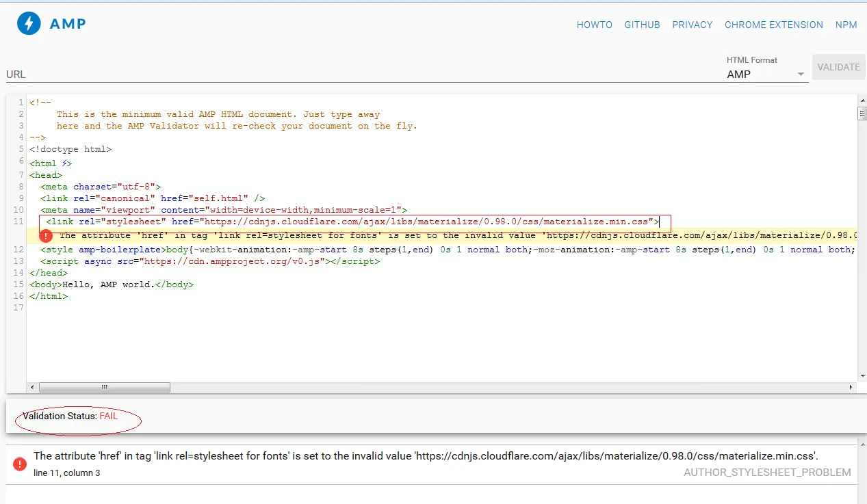Click the closing </html> tag line
Image resolution: width=867 pixels, height=504 pixels.
49,296
